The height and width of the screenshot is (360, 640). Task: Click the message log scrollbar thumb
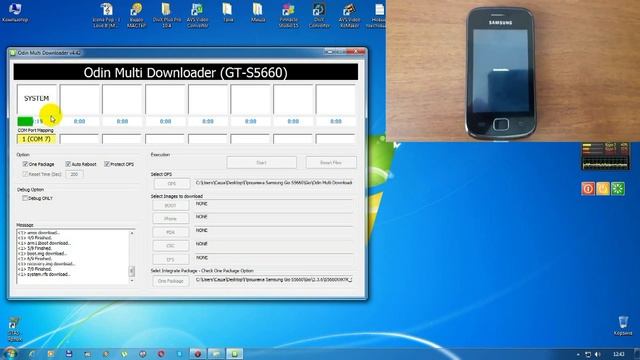(x=132, y=271)
